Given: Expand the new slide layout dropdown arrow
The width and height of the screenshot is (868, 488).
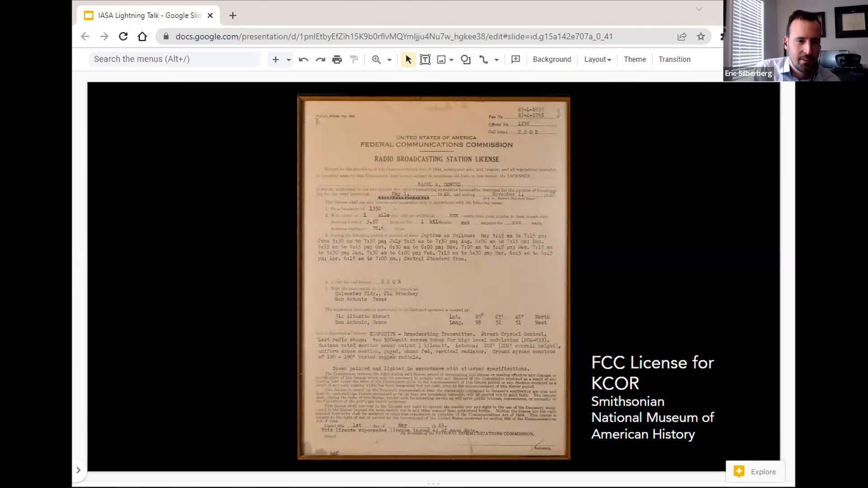Looking at the screenshot, I should click(x=288, y=60).
